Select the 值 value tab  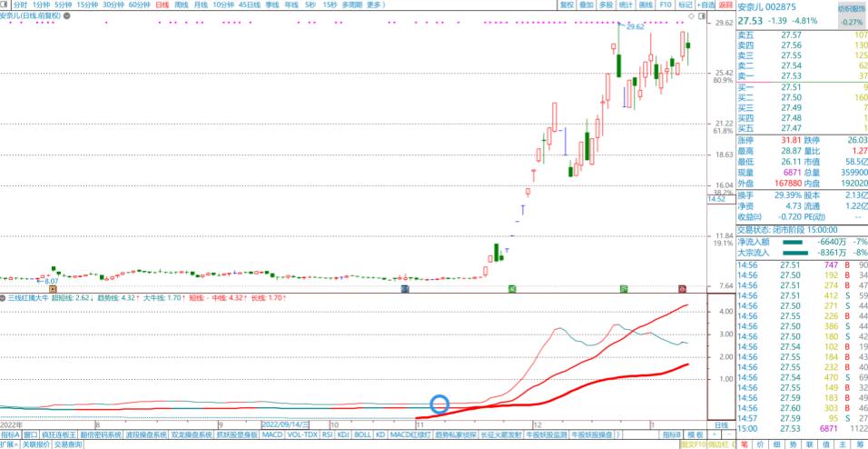click(x=824, y=444)
